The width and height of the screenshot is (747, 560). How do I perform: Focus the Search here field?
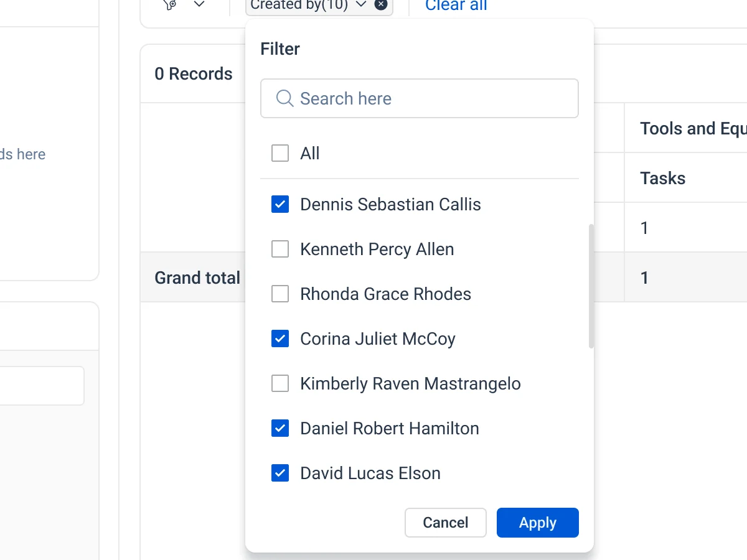tap(420, 98)
